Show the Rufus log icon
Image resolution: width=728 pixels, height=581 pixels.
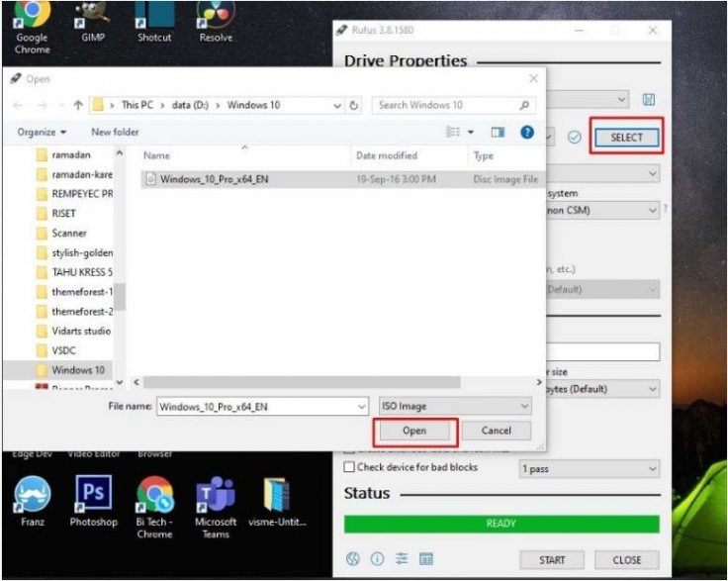point(424,559)
